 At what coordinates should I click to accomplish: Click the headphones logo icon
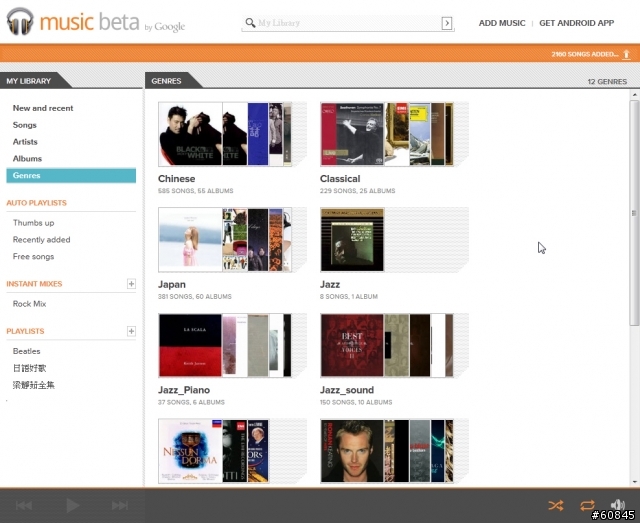point(20,21)
